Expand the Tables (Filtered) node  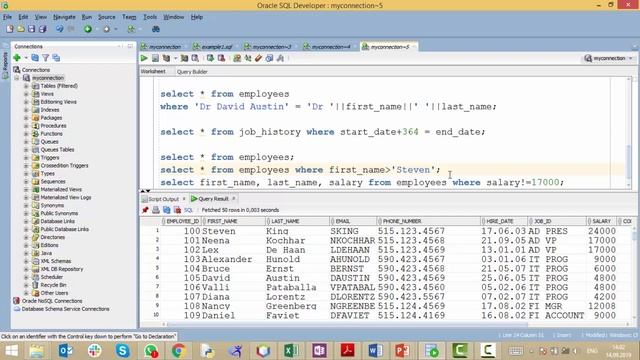pos(26,86)
